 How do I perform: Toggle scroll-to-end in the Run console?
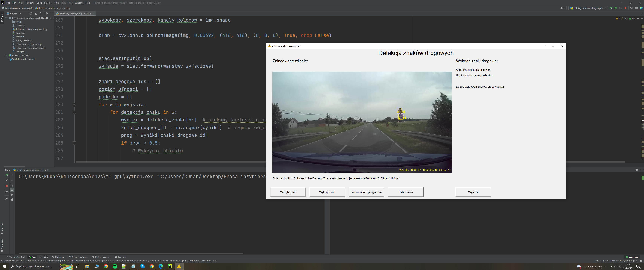[12, 190]
